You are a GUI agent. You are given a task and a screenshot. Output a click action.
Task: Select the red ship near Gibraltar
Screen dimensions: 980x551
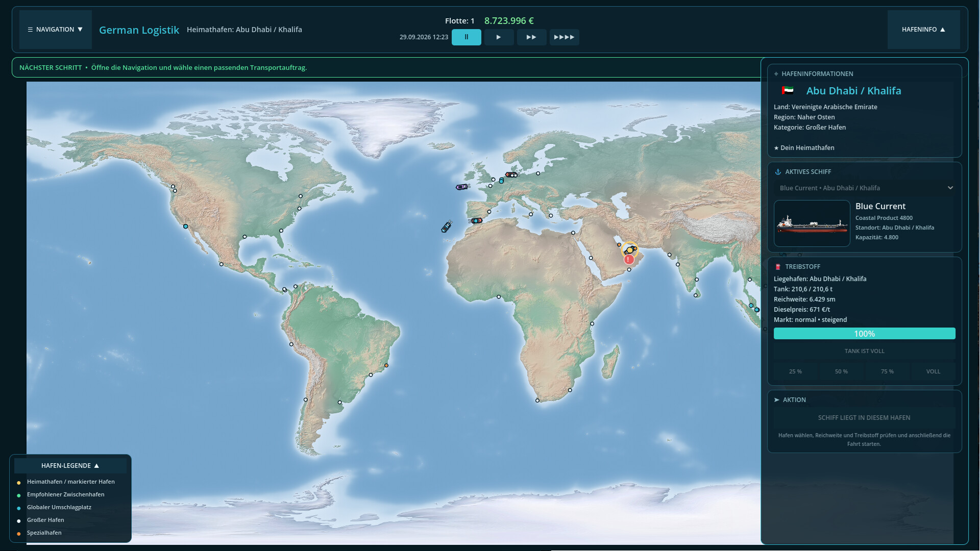(476, 221)
